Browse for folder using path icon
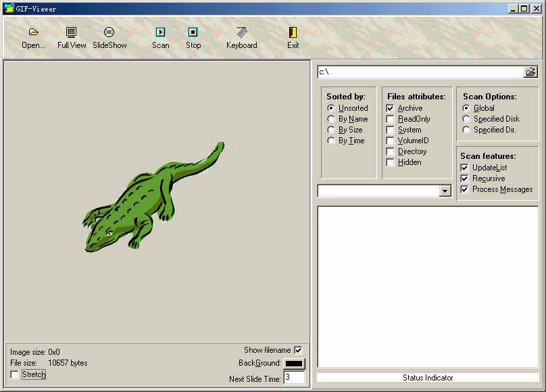The width and height of the screenshot is (546, 392). coord(530,72)
